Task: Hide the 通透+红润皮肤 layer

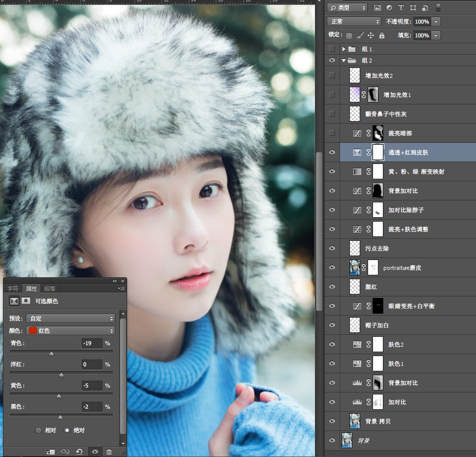Action: tap(332, 152)
